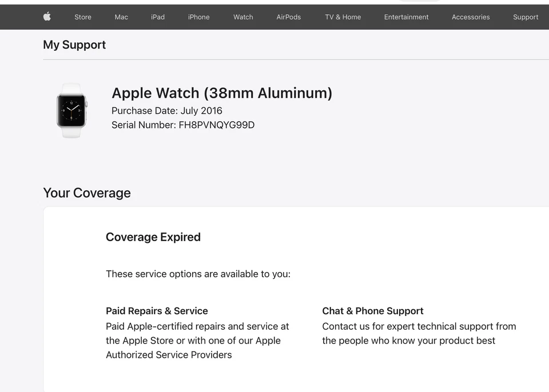Click the Apple logo icon
This screenshot has height=392, width=549.
(x=47, y=17)
